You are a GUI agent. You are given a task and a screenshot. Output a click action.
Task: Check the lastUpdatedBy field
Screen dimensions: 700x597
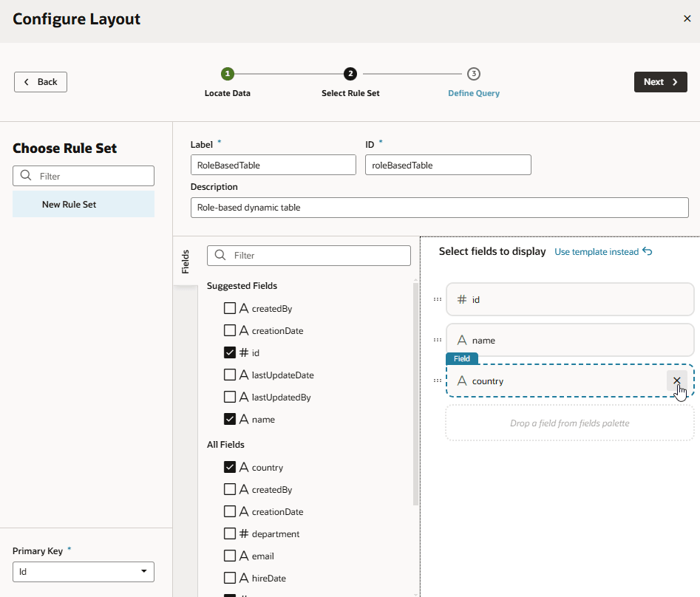tap(229, 397)
